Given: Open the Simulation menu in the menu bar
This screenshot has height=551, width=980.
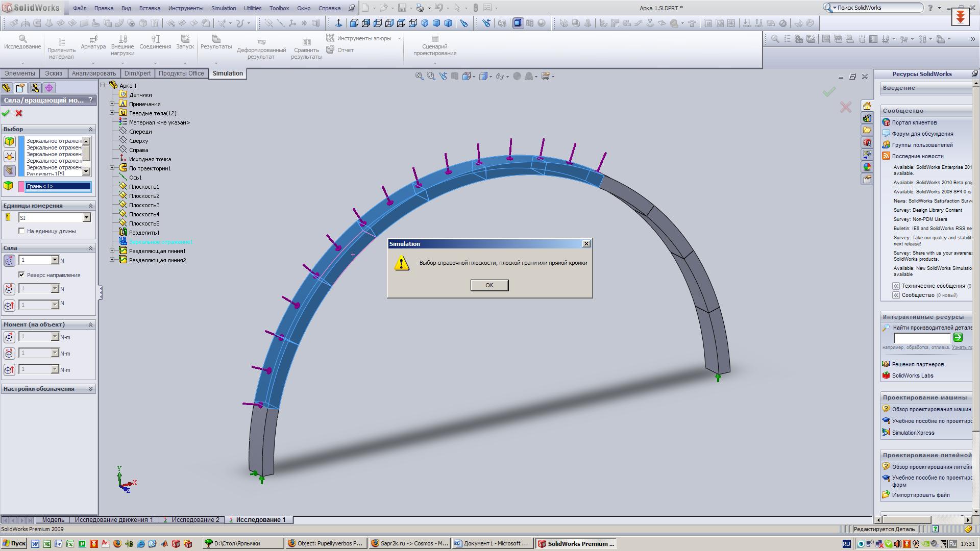Looking at the screenshot, I should click(224, 8).
